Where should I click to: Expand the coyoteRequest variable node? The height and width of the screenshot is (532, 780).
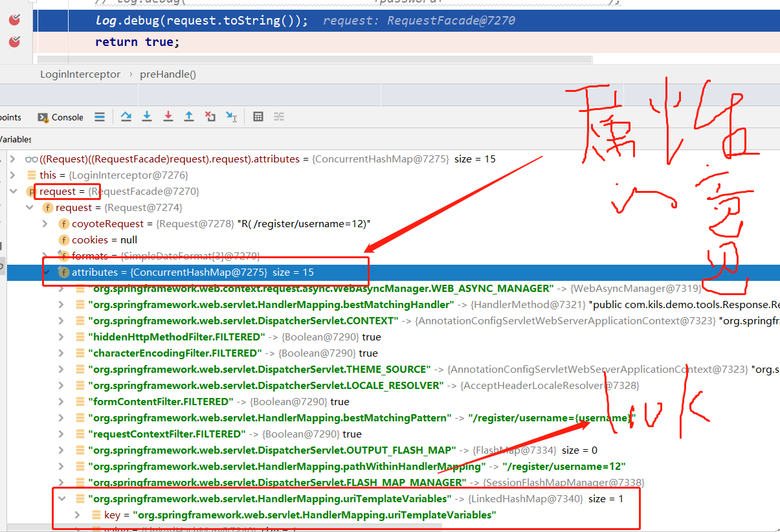point(45,223)
